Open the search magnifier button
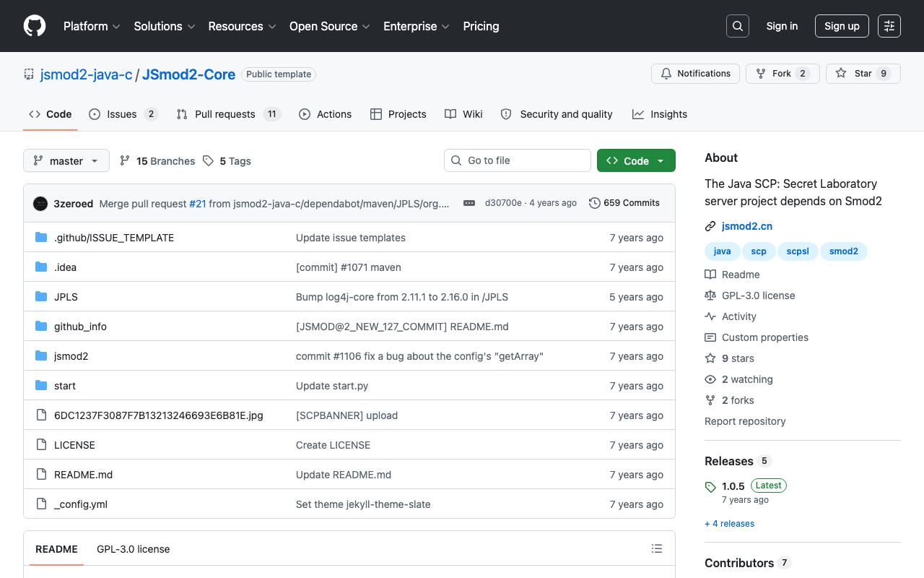The width and height of the screenshot is (924, 578). pos(738,26)
